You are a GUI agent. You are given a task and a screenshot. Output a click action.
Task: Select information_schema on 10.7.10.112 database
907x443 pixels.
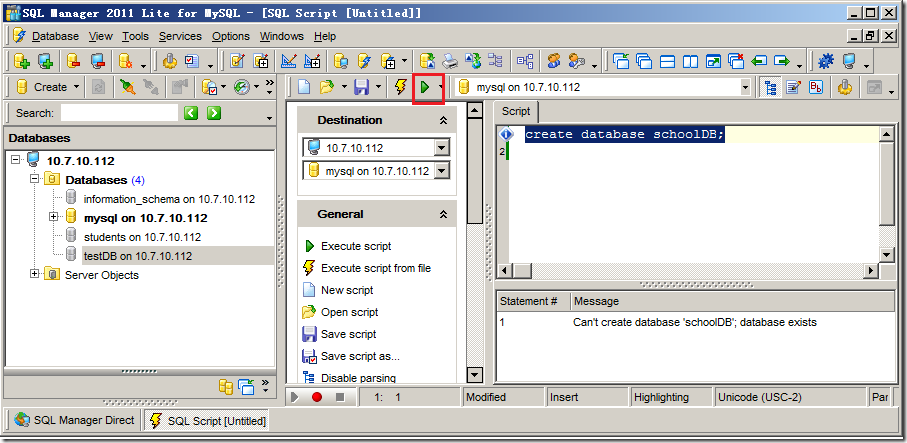[169, 199]
